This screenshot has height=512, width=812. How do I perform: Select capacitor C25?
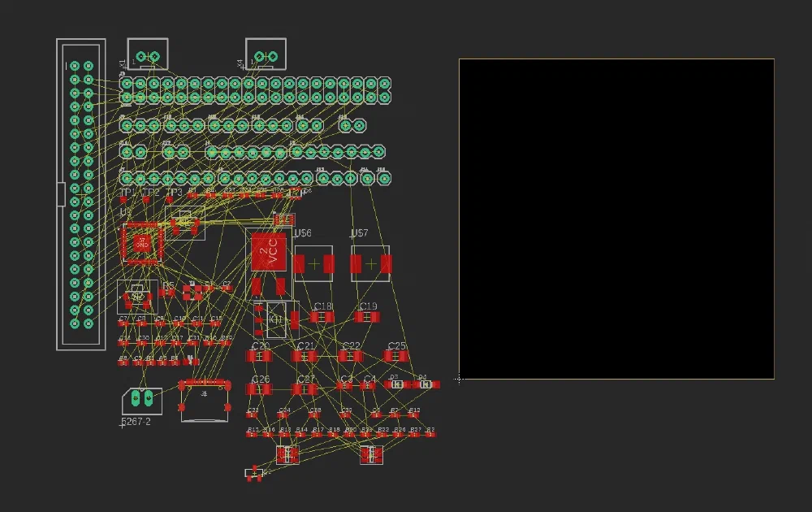point(395,357)
